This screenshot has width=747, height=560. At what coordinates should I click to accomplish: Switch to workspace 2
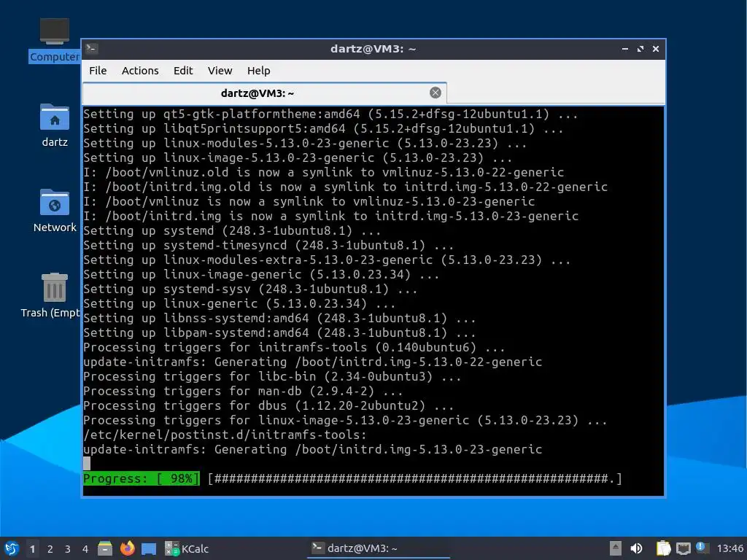point(50,549)
